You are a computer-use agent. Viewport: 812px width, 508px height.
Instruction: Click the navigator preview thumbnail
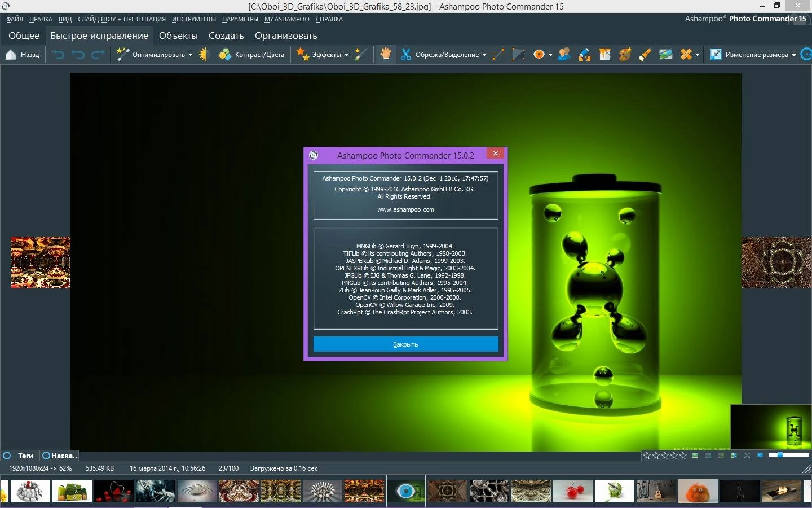(x=771, y=427)
